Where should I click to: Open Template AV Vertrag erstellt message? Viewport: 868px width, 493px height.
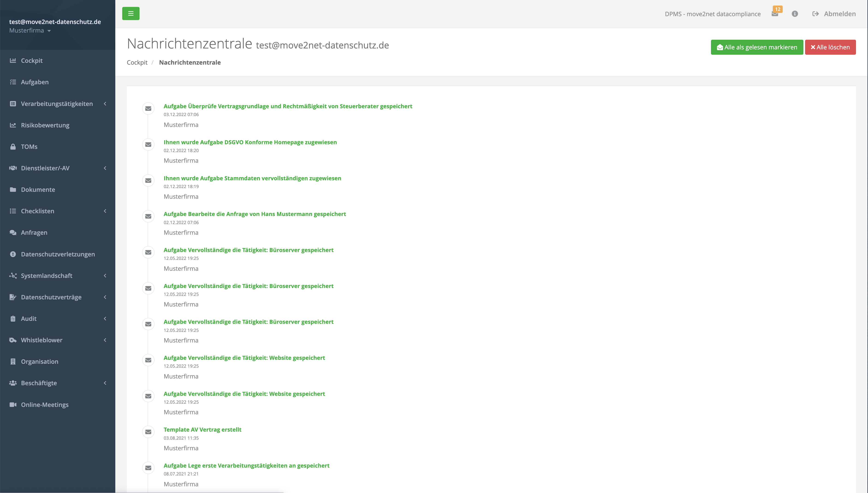tap(202, 430)
